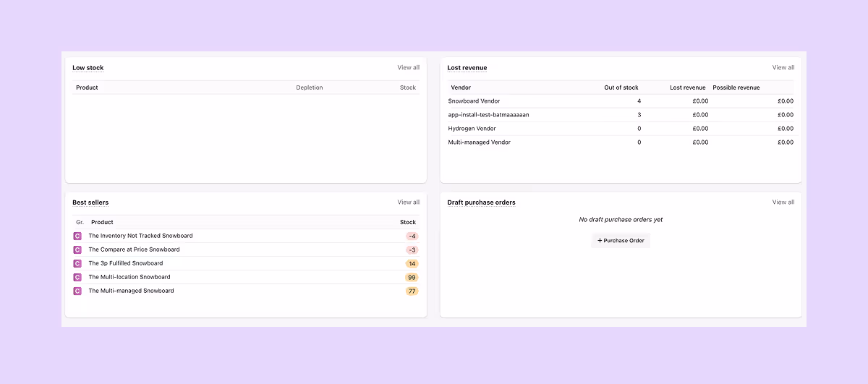
Task: Open View all in Low stock card
Action: [x=408, y=68]
